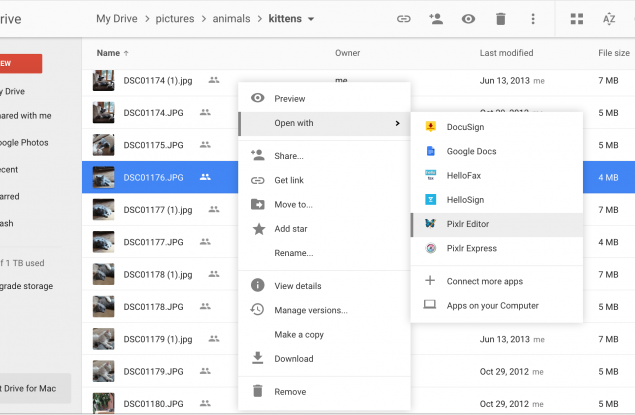The image size is (635, 415).
Task: Switch to grid view layout
Action: pos(577,18)
